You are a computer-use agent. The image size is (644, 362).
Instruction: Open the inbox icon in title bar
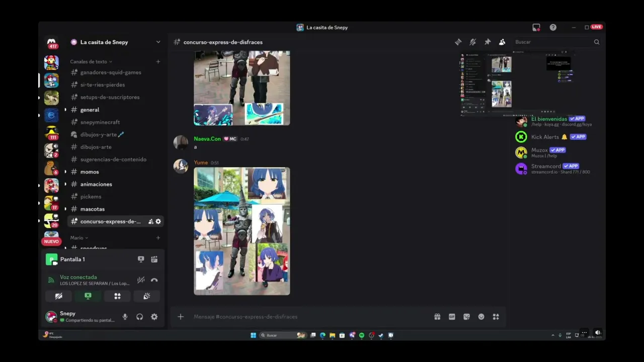tap(536, 27)
